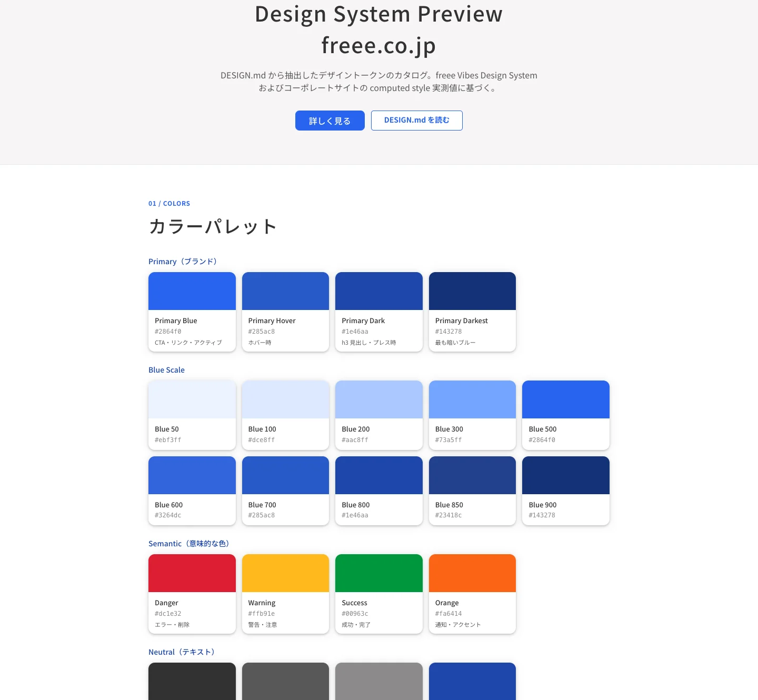758x700 pixels.
Task: Click the hex value #fa6414
Action: pos(448,614)
